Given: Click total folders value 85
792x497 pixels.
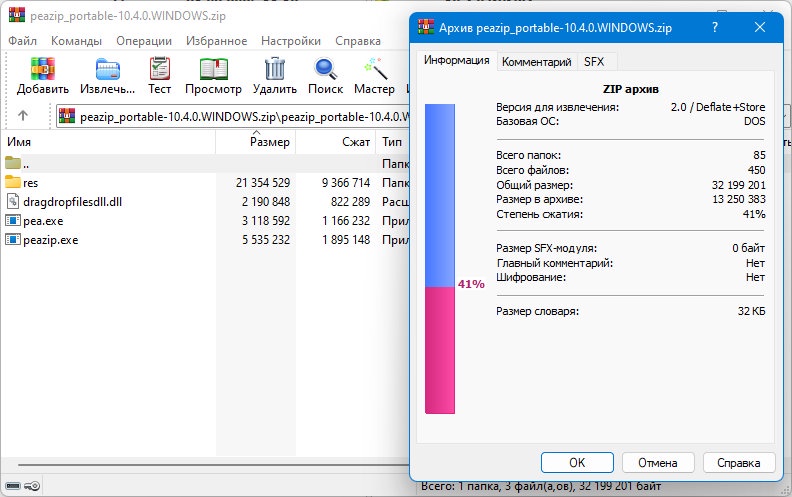Looking at the screenshot, I should point(759,155).
